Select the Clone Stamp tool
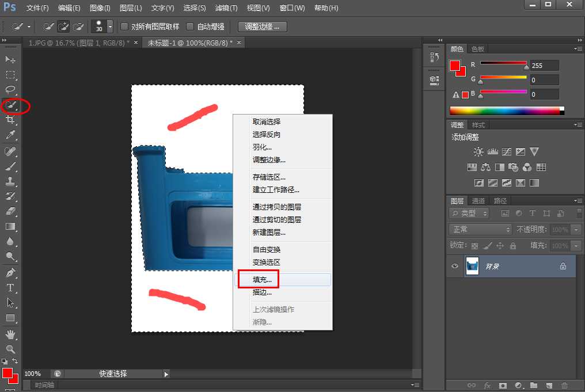This screenshot has height=392, width=585. [x=10, y=181]
